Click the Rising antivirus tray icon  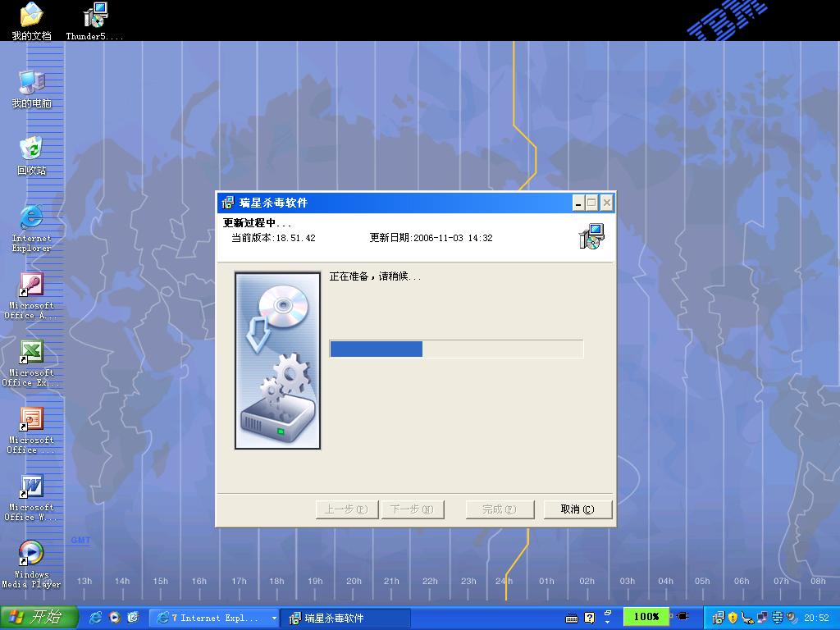coord(719,618)
